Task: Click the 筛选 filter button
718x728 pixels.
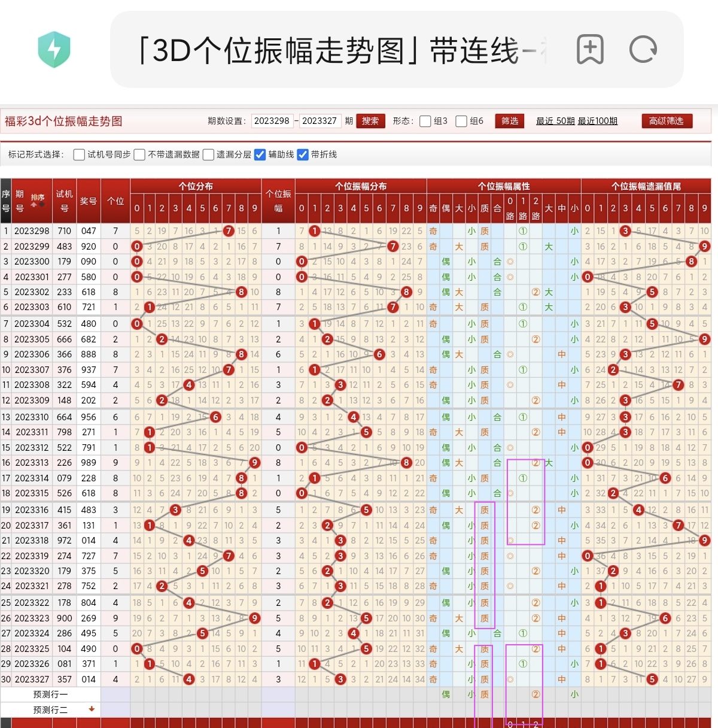Action: pos(509,120)
